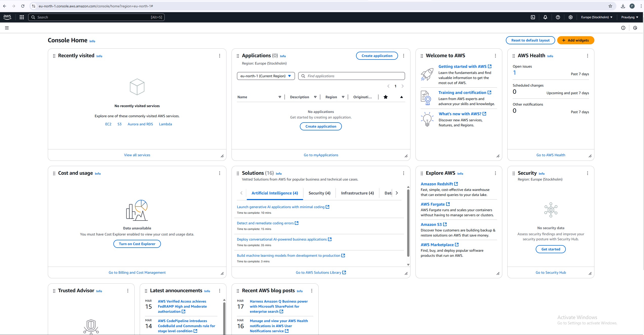Click the Add widgets button
Image resolution: width=644 pixels, height=335 pixels.
point(575,40)
